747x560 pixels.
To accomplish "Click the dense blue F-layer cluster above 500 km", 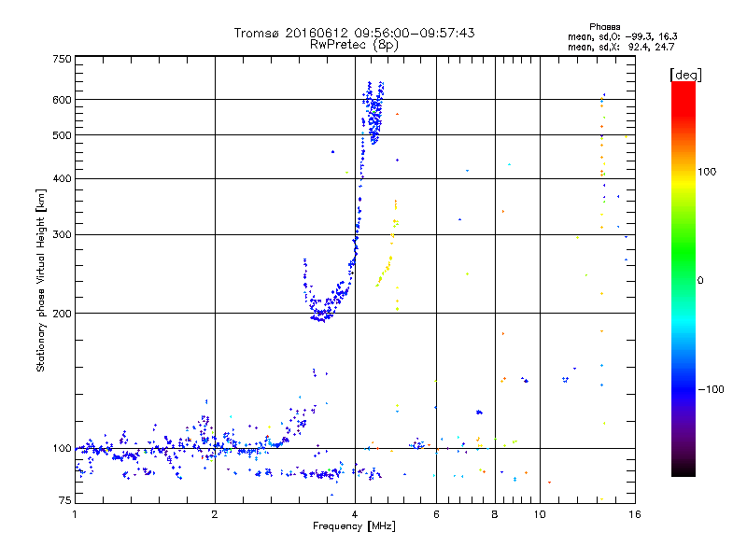I will [374, 114].
